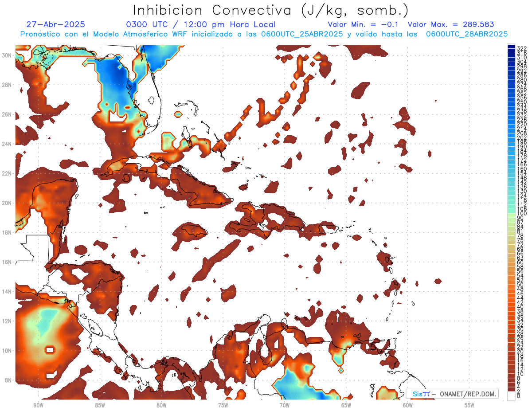The height and width of the screenshot is (411, 532).
Task: Click the 60W longitude axis label
Action: point(408,405)
